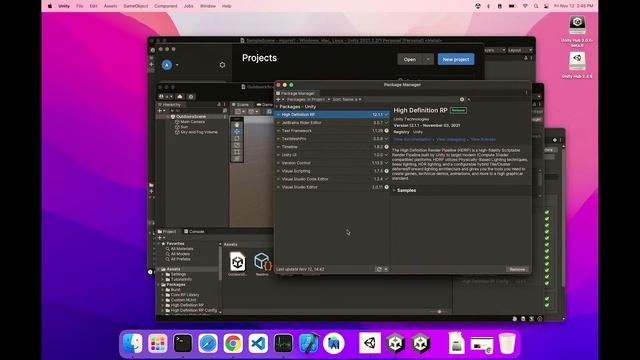This screenshot has height=360, width=640.
Task: Adjust the asset icon size slider
Action: click(440, 312)
